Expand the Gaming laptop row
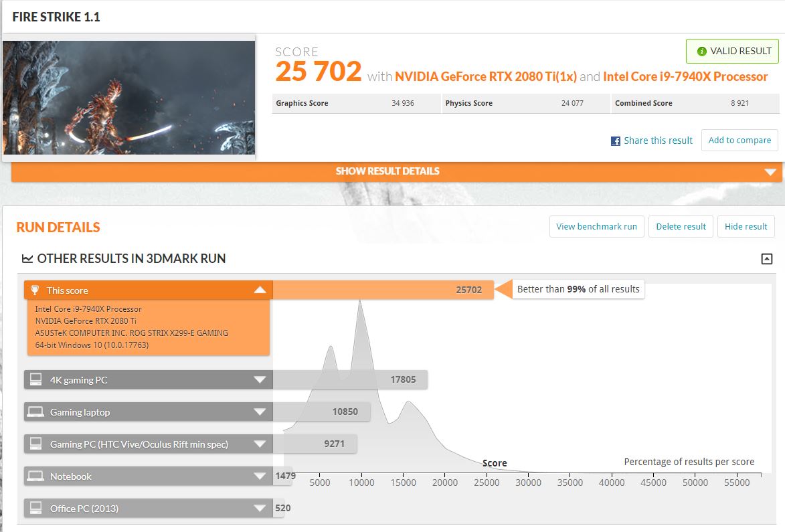 click(x=260, y=412)
